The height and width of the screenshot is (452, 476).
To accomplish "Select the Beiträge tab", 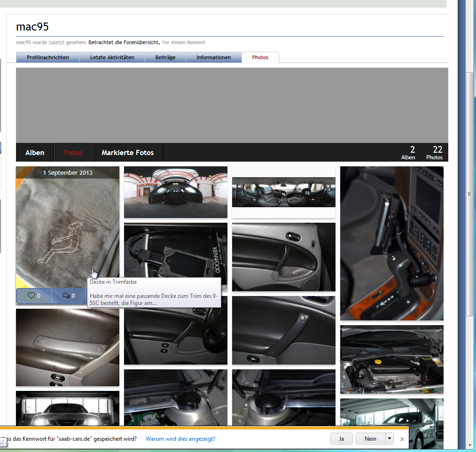I will 165,57.
